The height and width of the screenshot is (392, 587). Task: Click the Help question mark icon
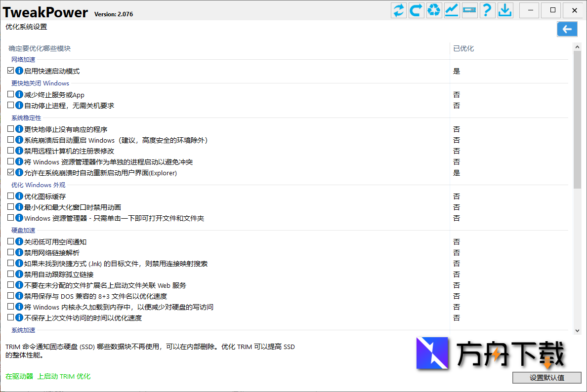coord(487,10)
